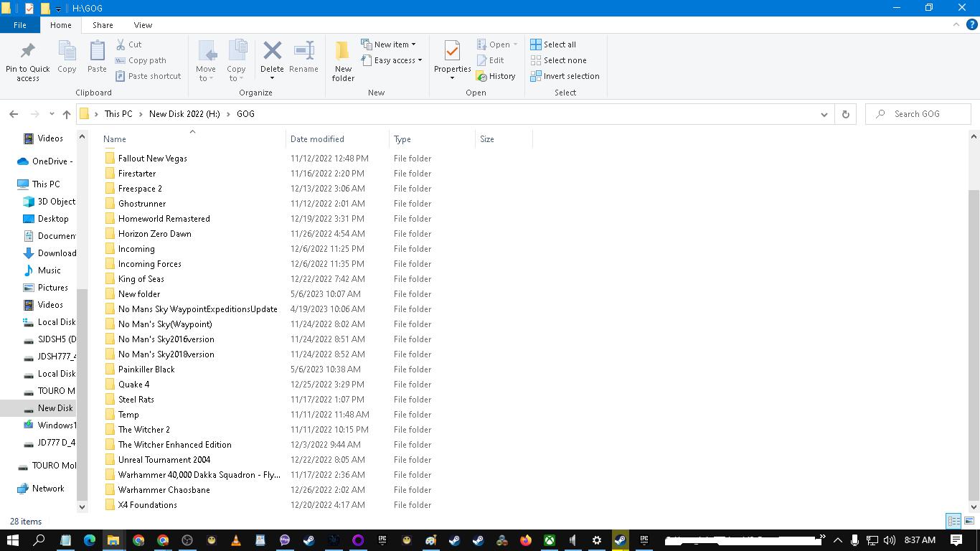This screenshot has width=980, height=551.
Task: Click New Disk 2022 (H:) breadcrumb
Action: pos(184,114)
